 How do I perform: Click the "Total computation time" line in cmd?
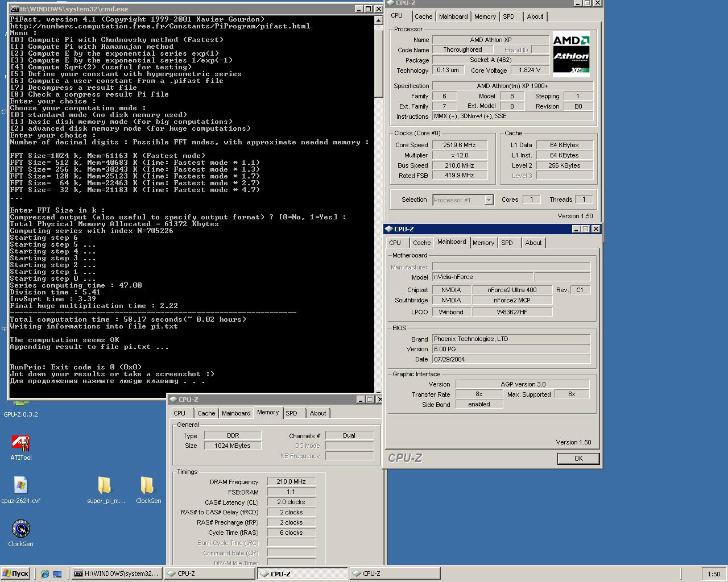point(128,319)
